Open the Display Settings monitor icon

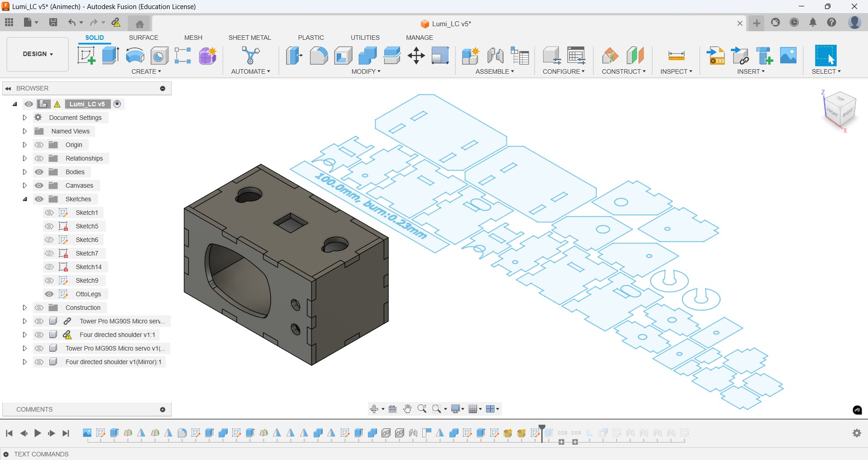click(456, 409)
